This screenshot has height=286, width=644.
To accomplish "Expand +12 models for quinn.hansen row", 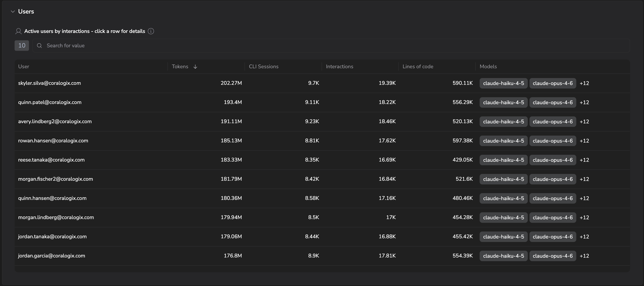I will [584, 198].
